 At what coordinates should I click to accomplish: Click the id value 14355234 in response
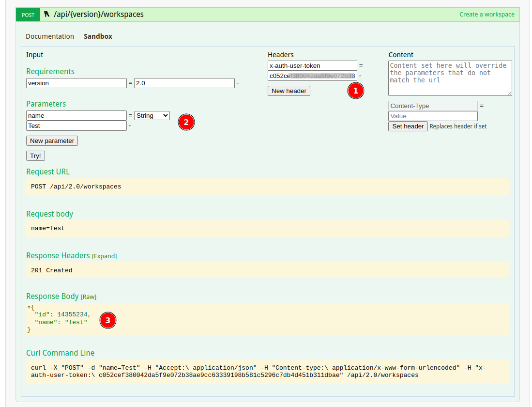[x=72, y=314]
